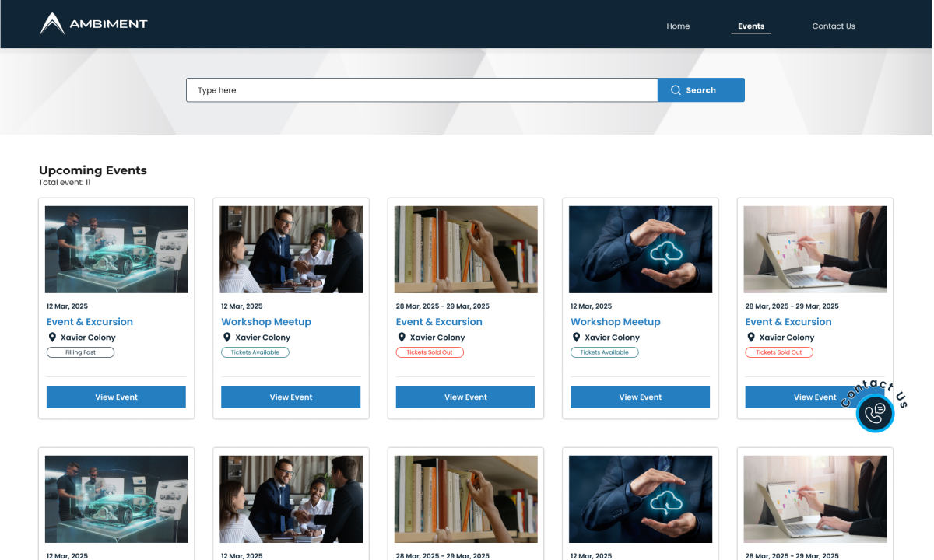
Task: Click View Event under the laptop calendar card
Action: click(815, 397)
